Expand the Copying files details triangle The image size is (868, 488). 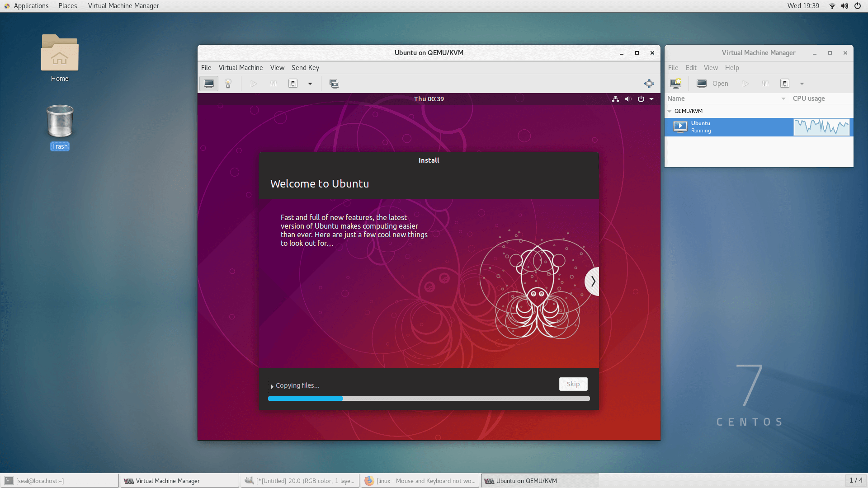272,386
